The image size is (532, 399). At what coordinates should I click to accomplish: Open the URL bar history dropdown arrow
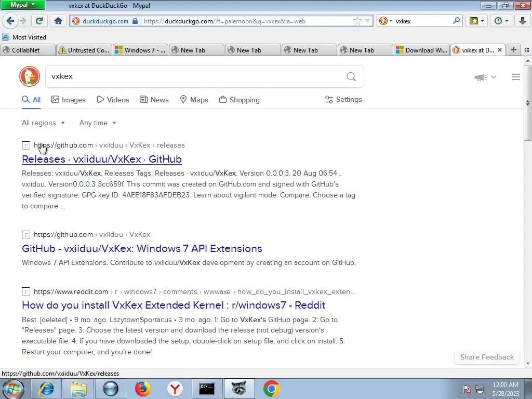pyautogui.click(x=367, y=21)
